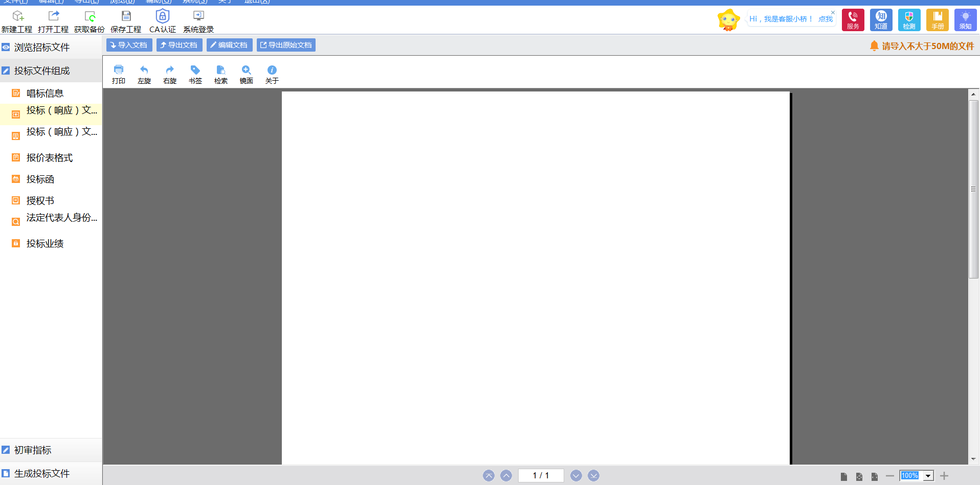Zoom out with the minus button
Viewport: 980px width, 485px height.
click(890, 476)
